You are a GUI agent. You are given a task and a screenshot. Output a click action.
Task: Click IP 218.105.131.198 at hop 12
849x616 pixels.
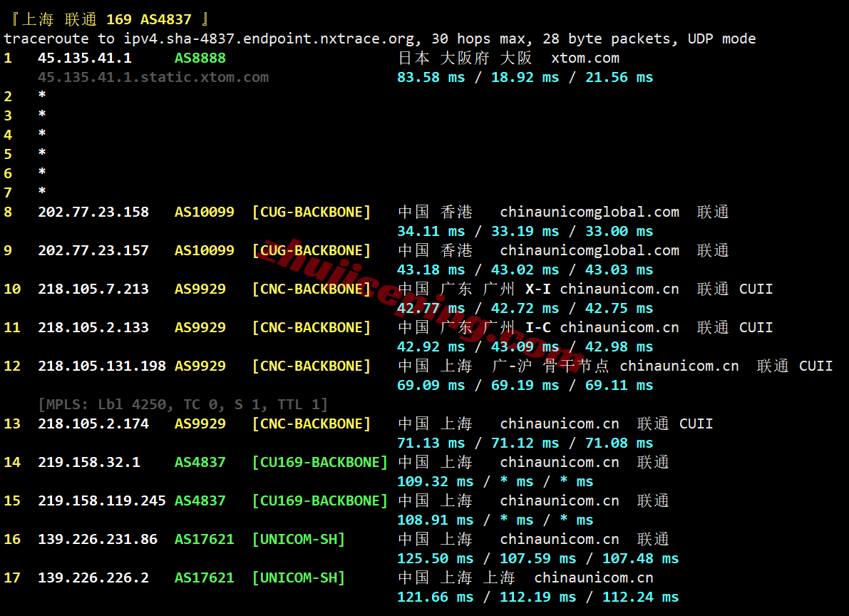coord(102,366)
